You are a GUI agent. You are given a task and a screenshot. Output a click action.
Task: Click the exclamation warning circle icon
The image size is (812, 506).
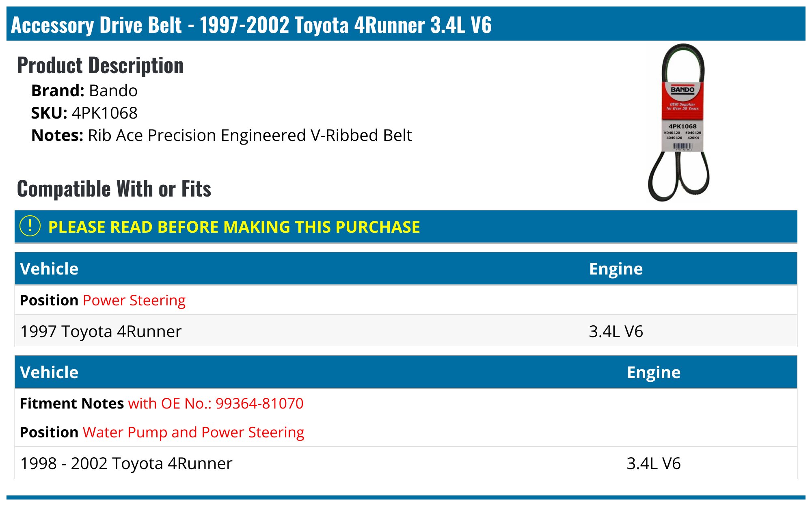[x=30, y=226]
